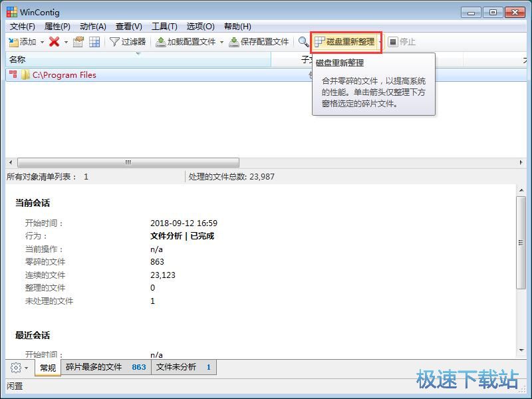The height and width of the screenshot is (399, 532).
Task: Click 加载配置文件 load profile button
Action: coord(186,42)
